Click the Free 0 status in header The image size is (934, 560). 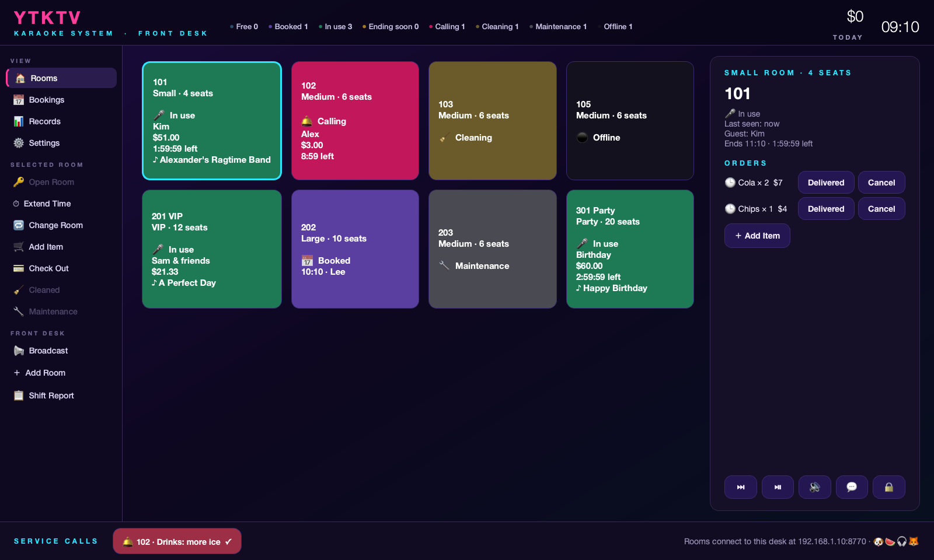[244, 27]
